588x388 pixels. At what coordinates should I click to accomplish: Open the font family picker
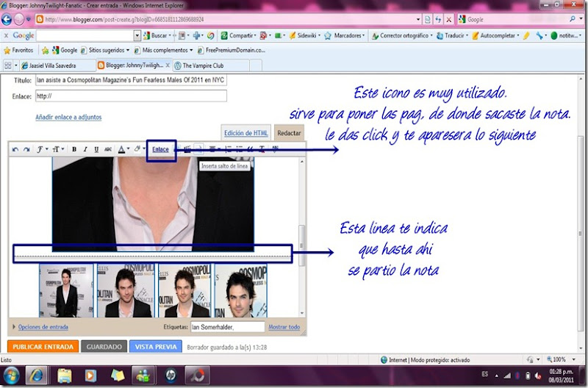[41, 149]
